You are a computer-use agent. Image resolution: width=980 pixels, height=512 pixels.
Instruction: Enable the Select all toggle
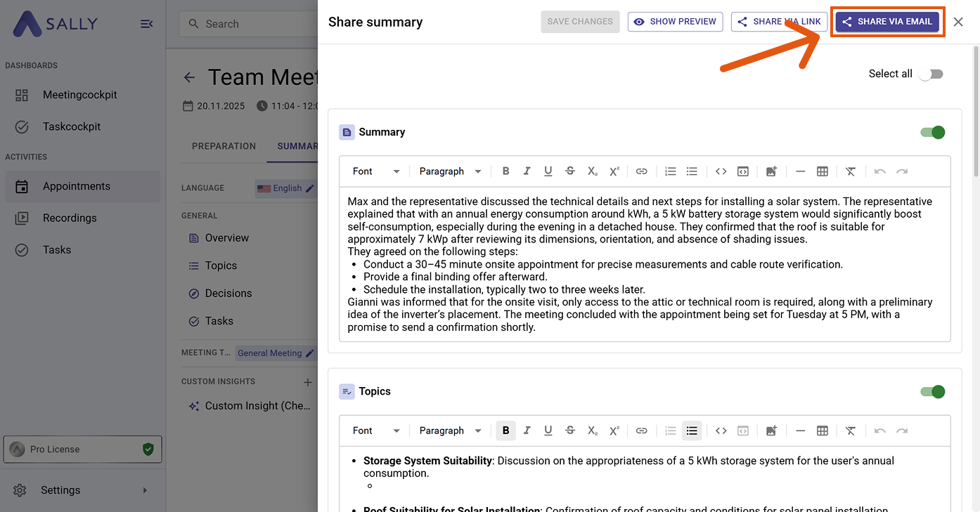[931, 74]
